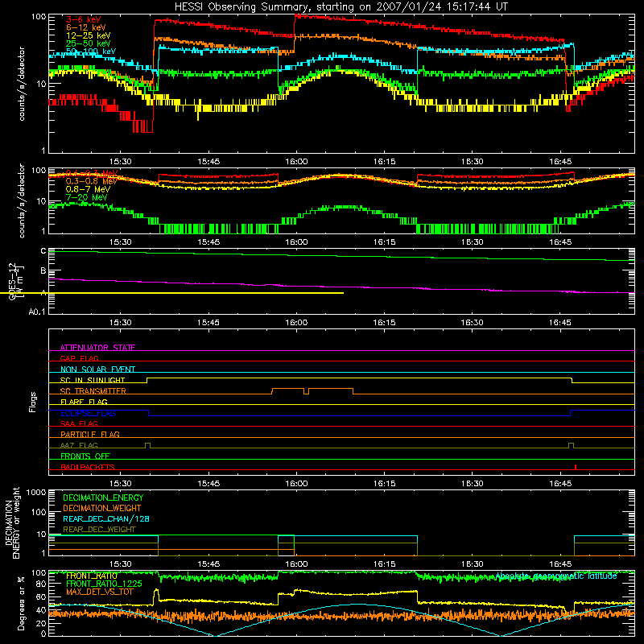Click the FRONT_RATIO_1225 legend label
The image size is (644, 644).
click(104, 584)
